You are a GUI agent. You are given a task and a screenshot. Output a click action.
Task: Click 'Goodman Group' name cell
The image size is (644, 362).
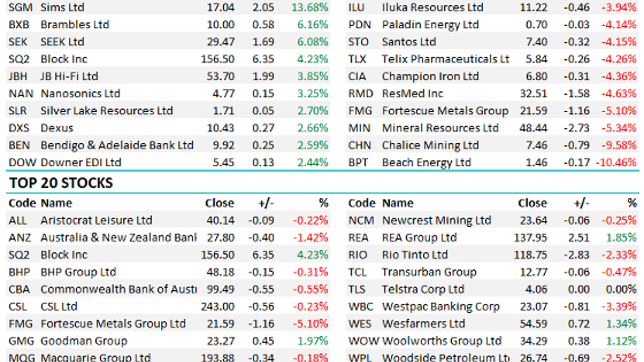coord(84,342)
